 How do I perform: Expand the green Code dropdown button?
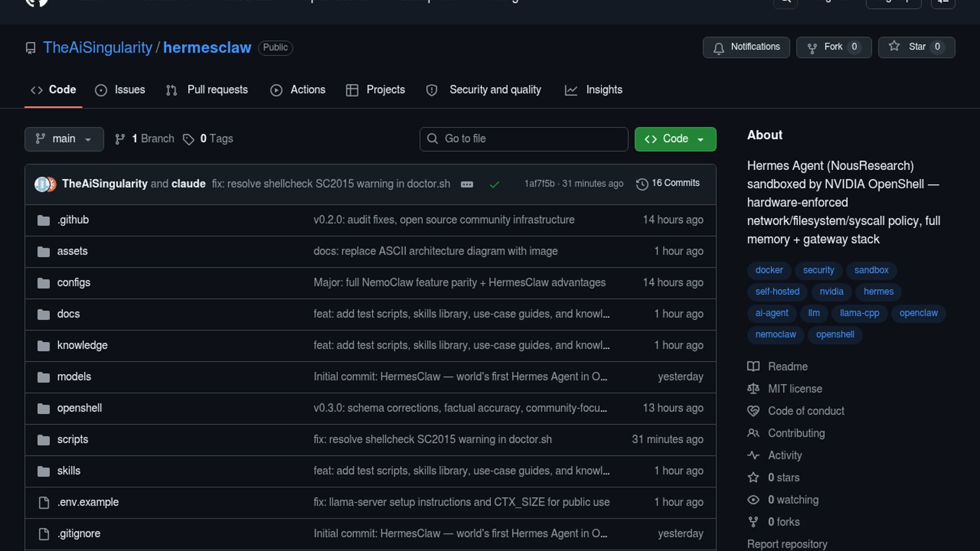pyautogui.click(x=675, y=139)
